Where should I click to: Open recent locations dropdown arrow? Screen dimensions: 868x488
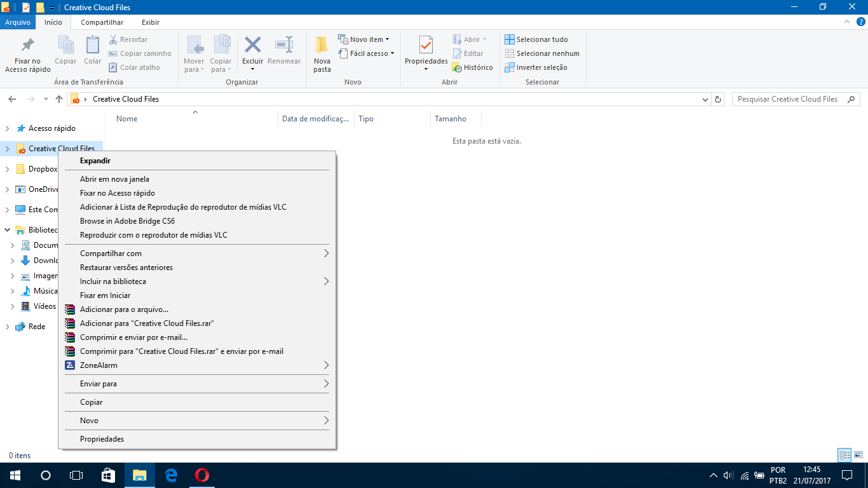click(x=46, y=99)
